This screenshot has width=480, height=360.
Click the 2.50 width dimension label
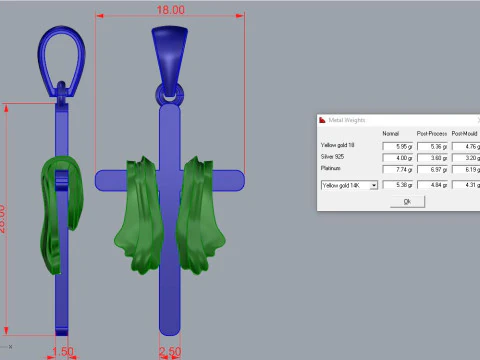tap(170, 352)
